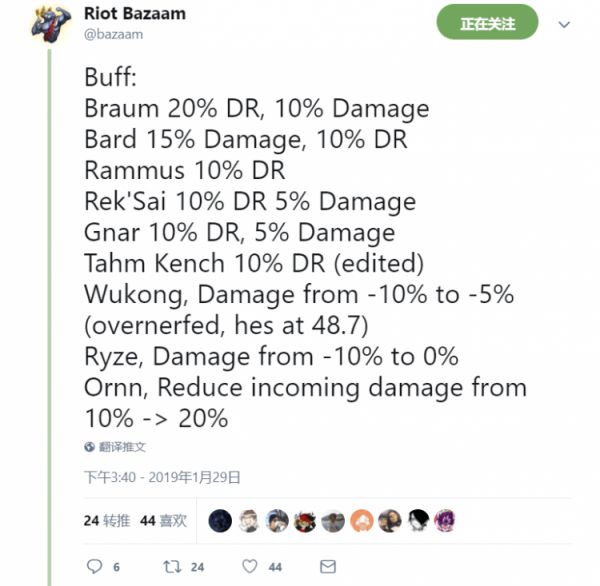Toggle the green 正在关注 following button
Screen dimensions: 600x586
coord(486,25)
